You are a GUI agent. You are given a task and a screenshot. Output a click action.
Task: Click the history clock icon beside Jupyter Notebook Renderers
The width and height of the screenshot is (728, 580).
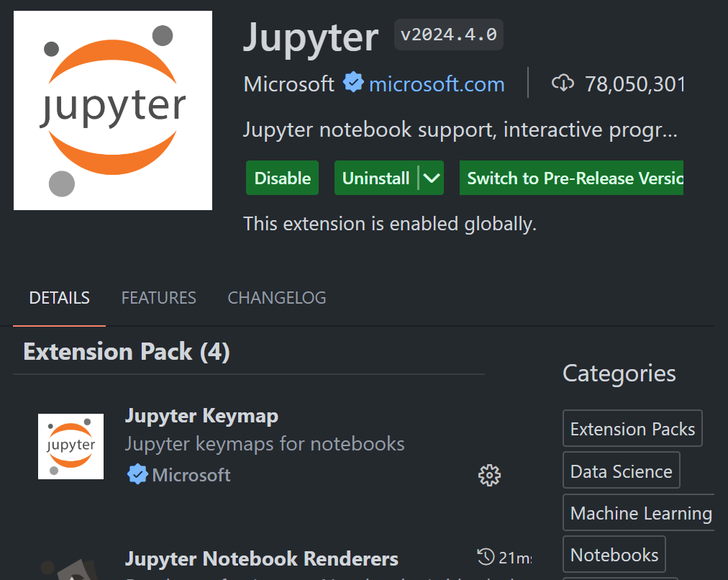(486, 556)
